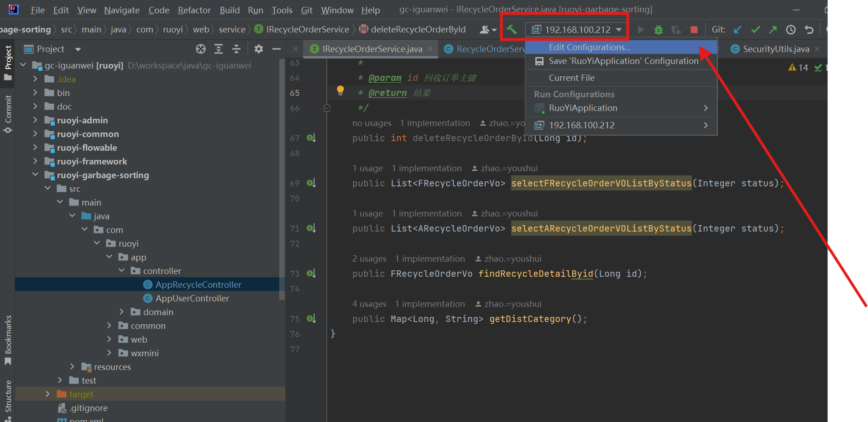Expand the ruoyi-admin module
Image resolution: width=868 pixels, height=422 pixels.
[x=35, y=120]
